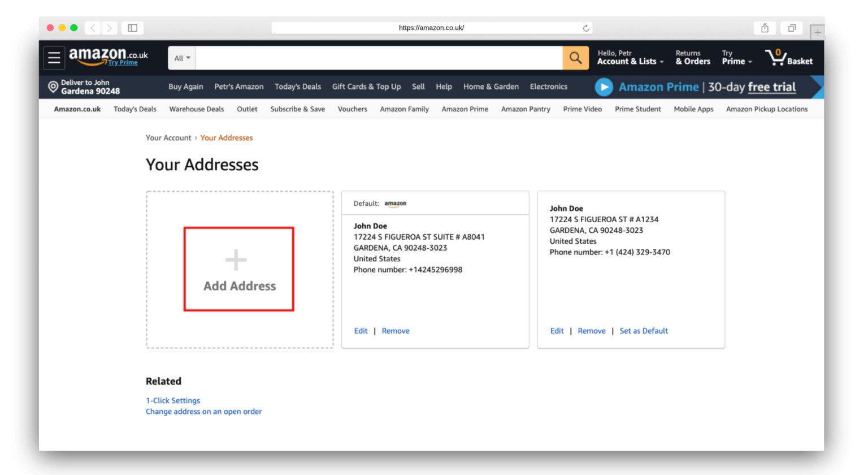Click phone number +14245296998 text

coord(436,270)
